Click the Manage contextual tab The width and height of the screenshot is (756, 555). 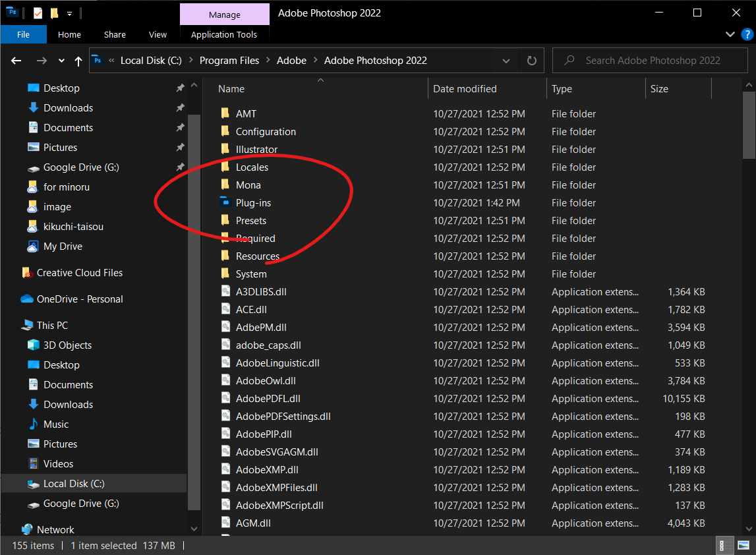[225, 15]
